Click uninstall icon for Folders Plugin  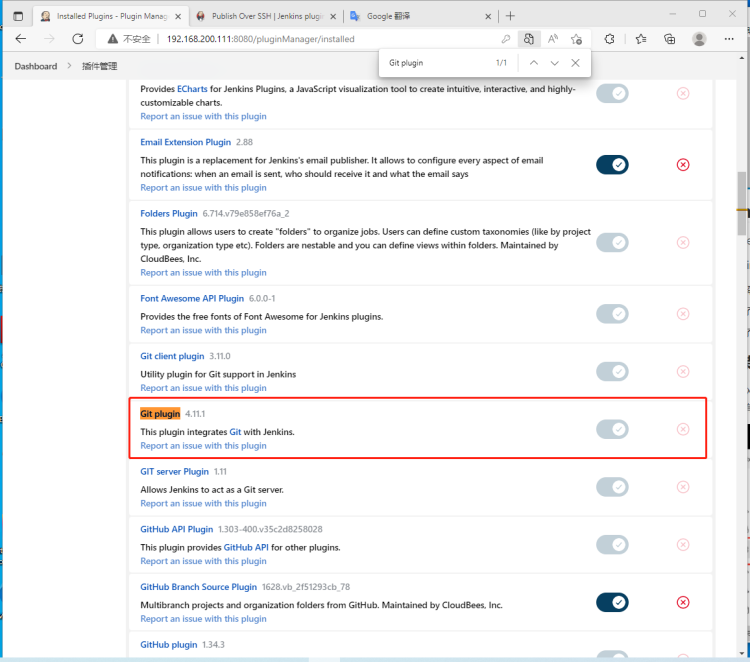(683, 243)
